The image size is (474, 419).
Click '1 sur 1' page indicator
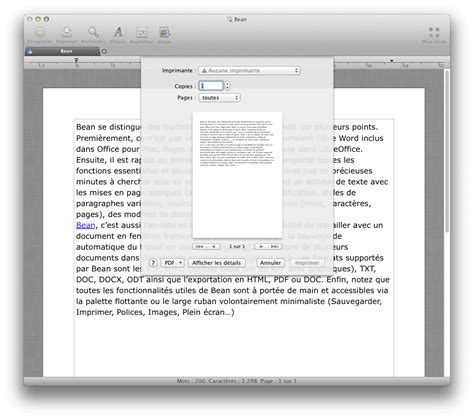coord(237,247)
